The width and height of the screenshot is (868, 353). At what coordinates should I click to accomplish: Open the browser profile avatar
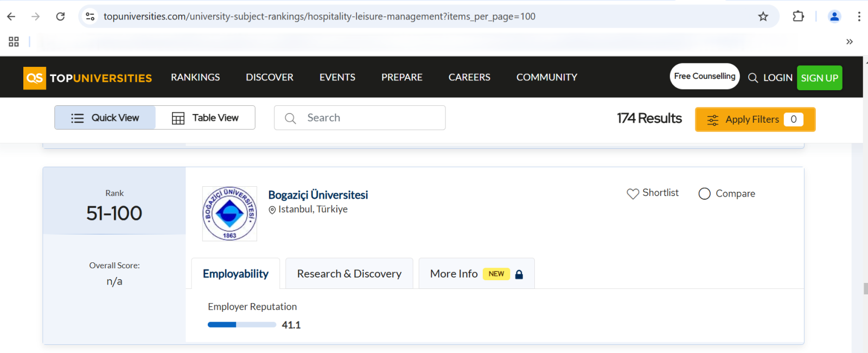pyautogui.click(x=834, y=16)
